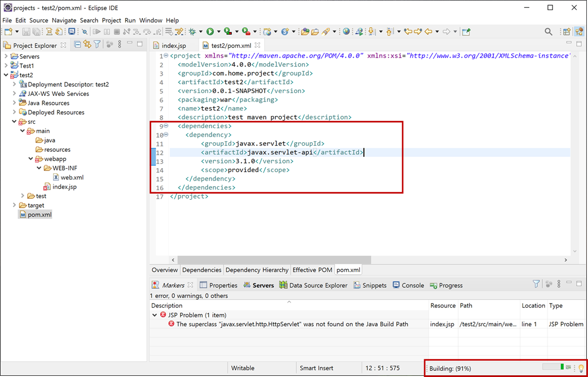Switch to Java EE perspective icon
The height and width of the screenshot is (377, 588).
[x=580, y=32]
